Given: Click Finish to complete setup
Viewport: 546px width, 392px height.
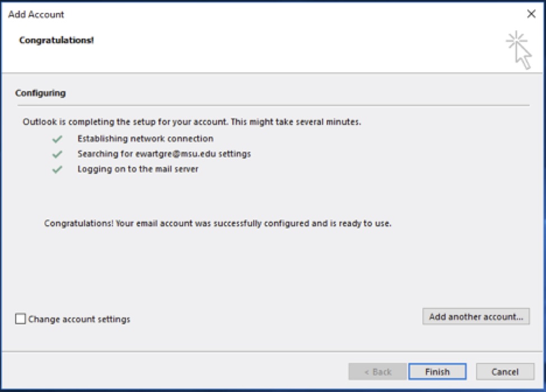Looking at the screenshot, I should (x=437, y=372).
